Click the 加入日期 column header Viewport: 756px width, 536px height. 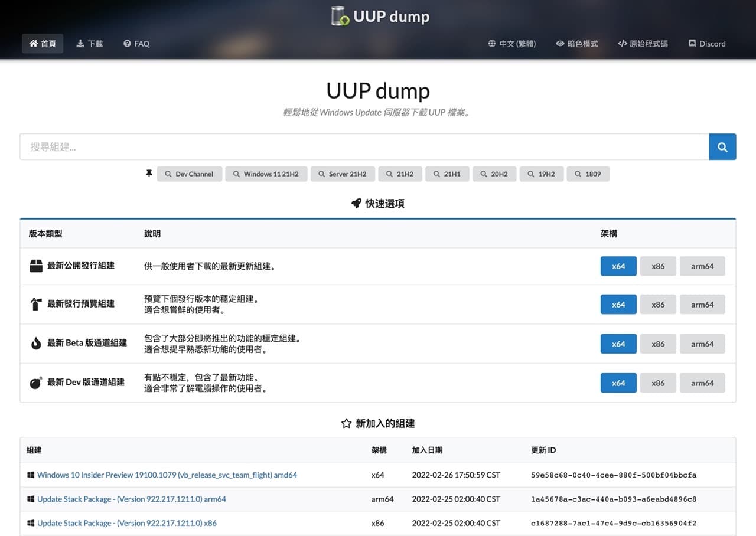click(427, 450)
